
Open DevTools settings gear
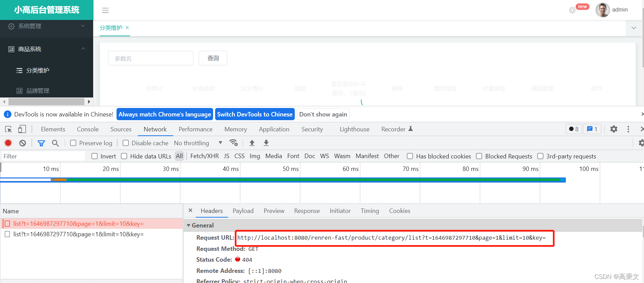614,129
